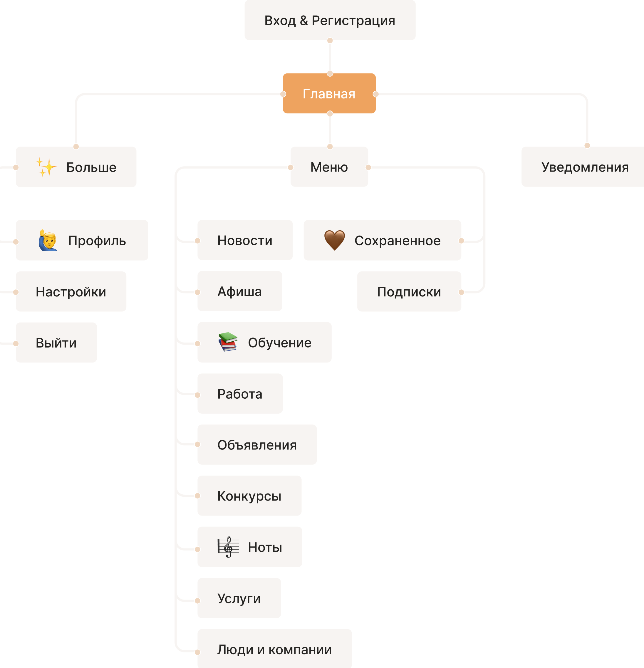The width and height of the screenshot is (644, 668).
Task: Select the Меню node
Action: click(x=329, y=167)
